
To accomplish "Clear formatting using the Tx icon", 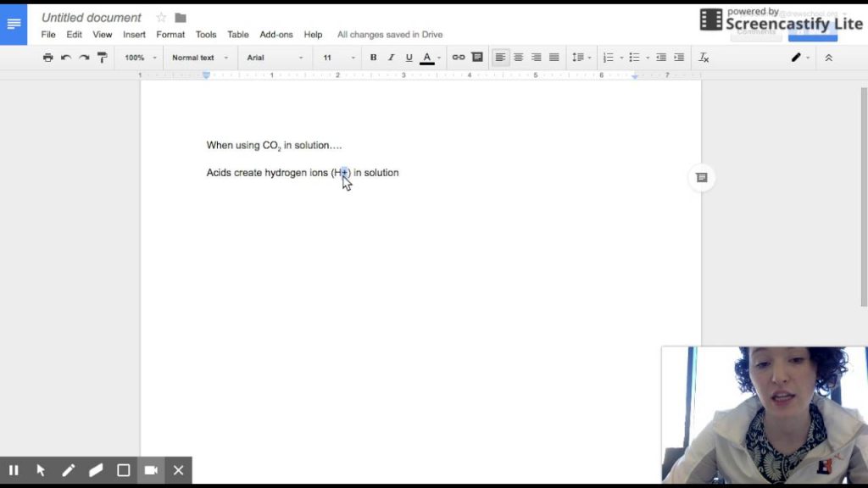I will click(x=704, y=57).
